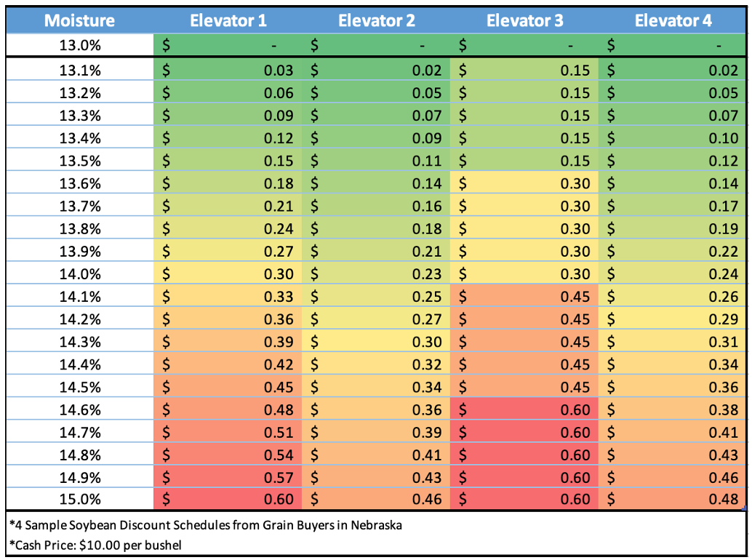Image resolution: width=752 pixels, height=560 pixels.
Task: Click Elevator 1 dash cell at 13.0% moisture
Action: click(x=228, y=45)
